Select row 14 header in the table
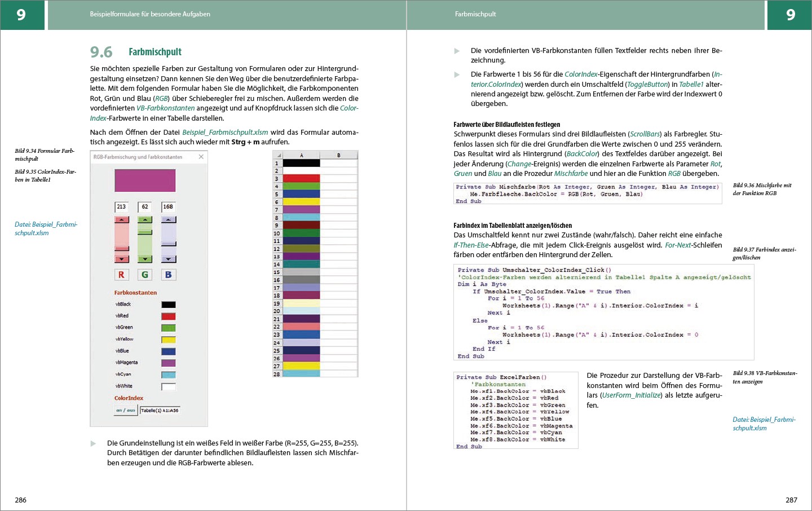Viewport: 812px width, 511px height. pos(277,265)
